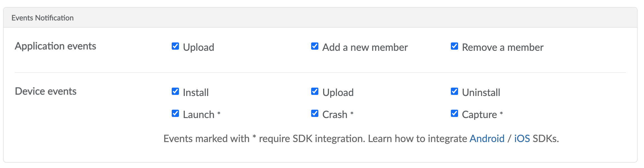
Task: Click the "Add a new member" label text
Action: (x=365, y=47)
